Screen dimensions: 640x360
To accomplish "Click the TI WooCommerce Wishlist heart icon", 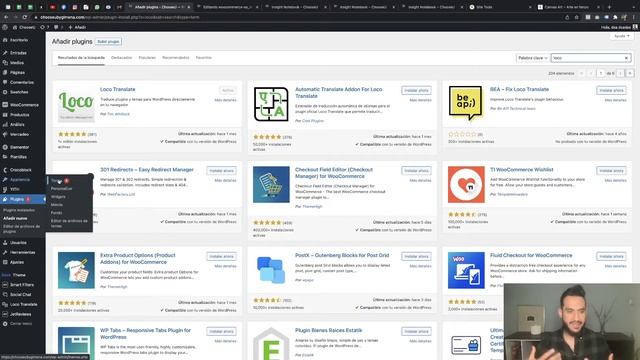I will 466,184.
